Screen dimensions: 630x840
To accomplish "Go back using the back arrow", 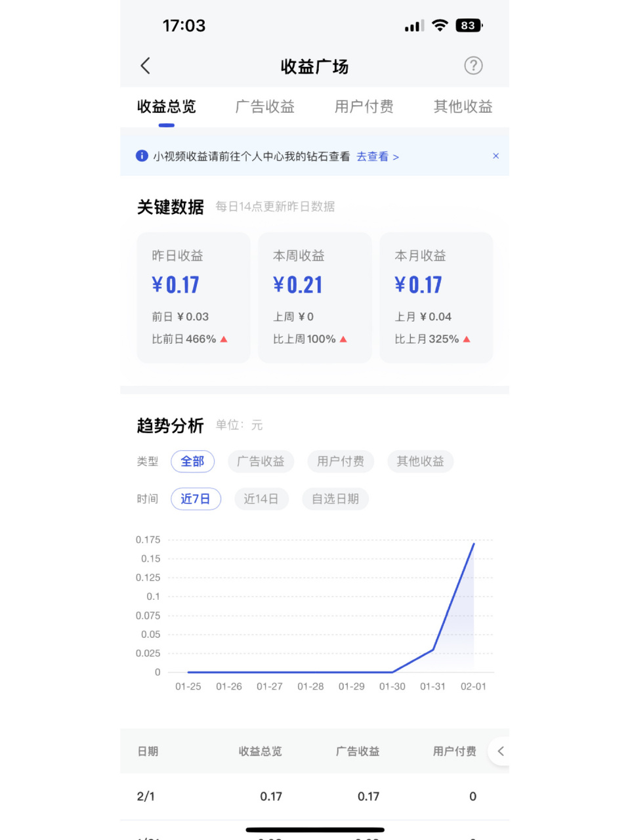I will [146, 66].
